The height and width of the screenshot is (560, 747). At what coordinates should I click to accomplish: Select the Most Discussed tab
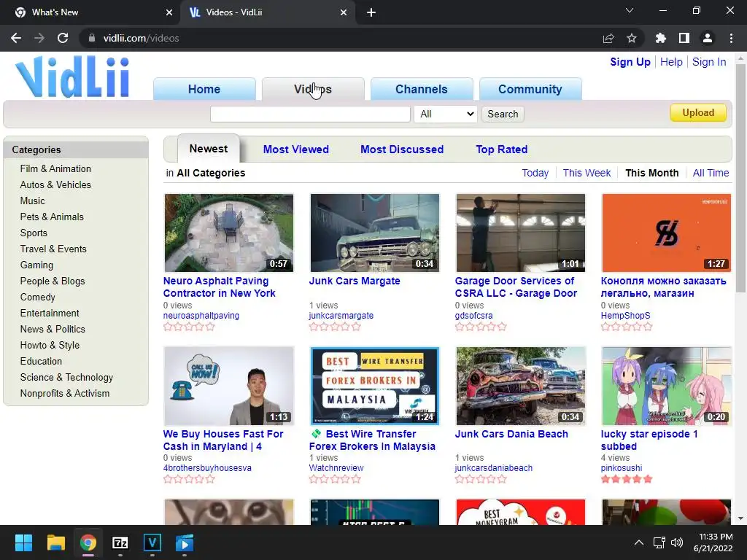402,149
